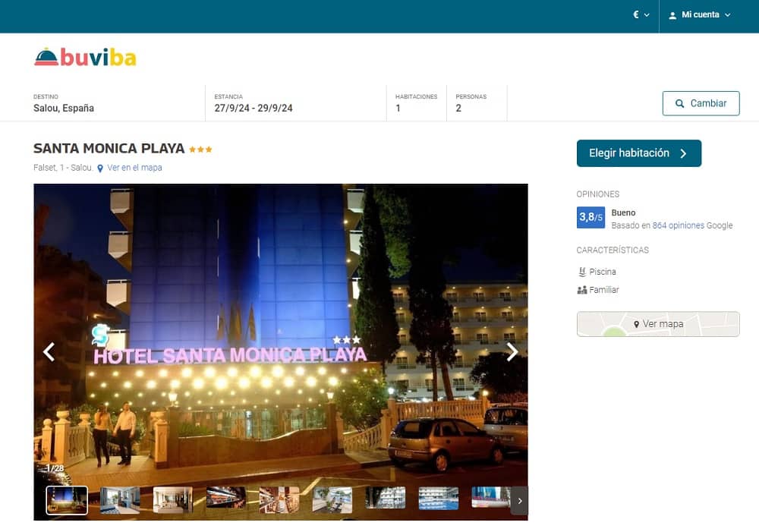Click the 1/28 photo counter
The width and height of the screenshot is (759, 532).
55,468
